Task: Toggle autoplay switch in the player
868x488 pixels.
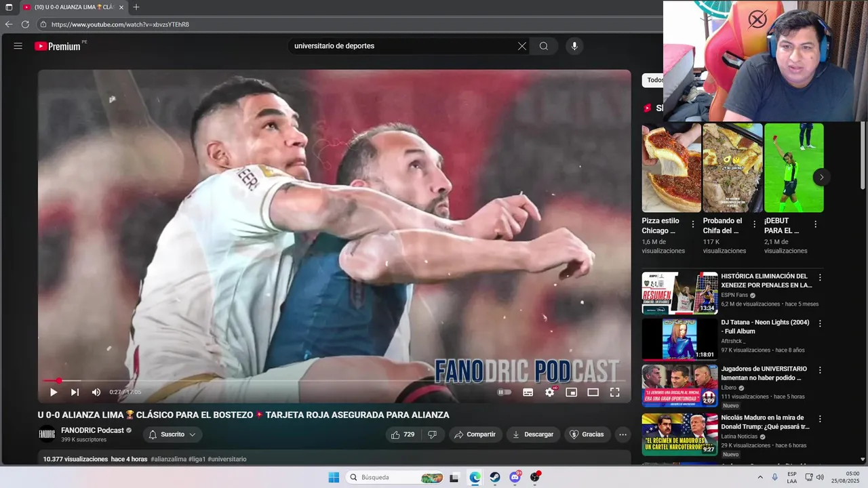Action: [x=505, y=392]
